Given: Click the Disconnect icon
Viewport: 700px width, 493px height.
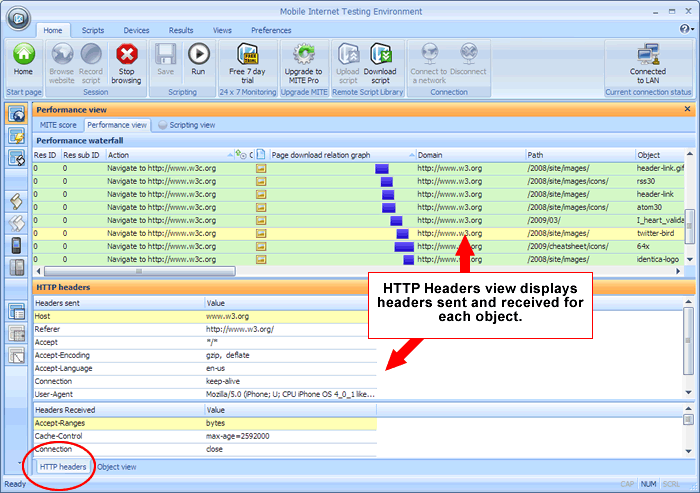Looking at the screenshot, I should tap(469, 54).
